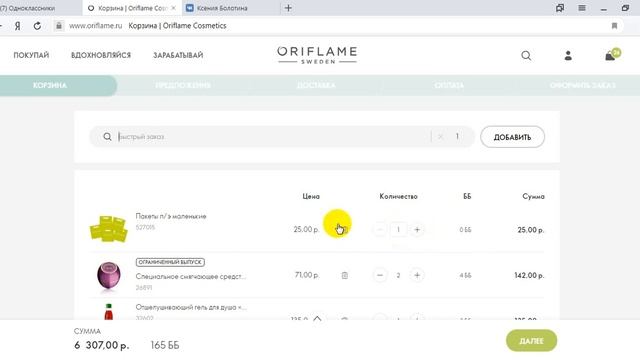Click the magnifier in quick order field

click(107, 137)
